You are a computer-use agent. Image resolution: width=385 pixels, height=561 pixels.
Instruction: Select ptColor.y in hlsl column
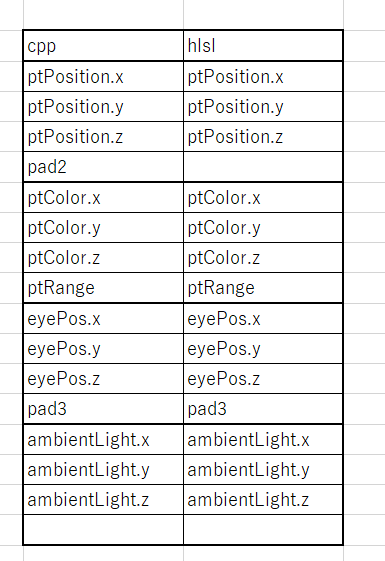(x=263, y=228)
